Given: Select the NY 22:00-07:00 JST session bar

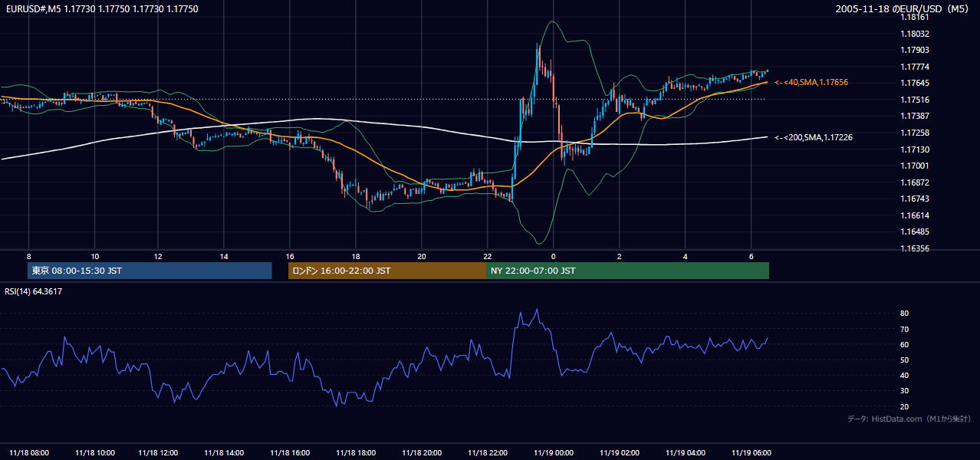Looking at the screenshot, I should pos(627,271).
